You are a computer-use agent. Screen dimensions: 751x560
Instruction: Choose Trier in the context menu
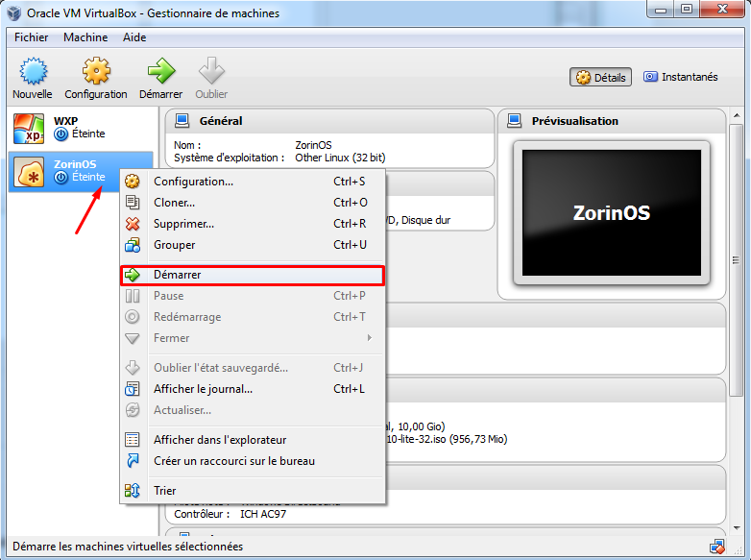253,491
